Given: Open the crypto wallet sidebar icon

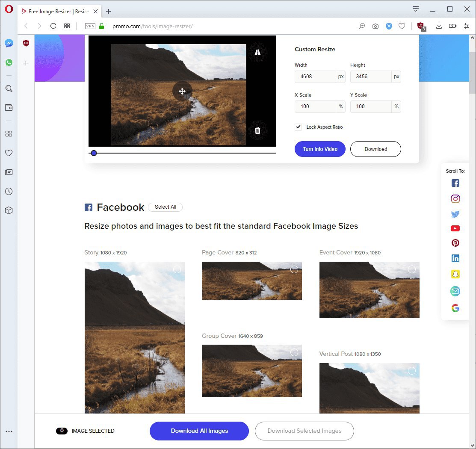Looking at the screenshot, I should pyautogui.click(x=9, y=107).
